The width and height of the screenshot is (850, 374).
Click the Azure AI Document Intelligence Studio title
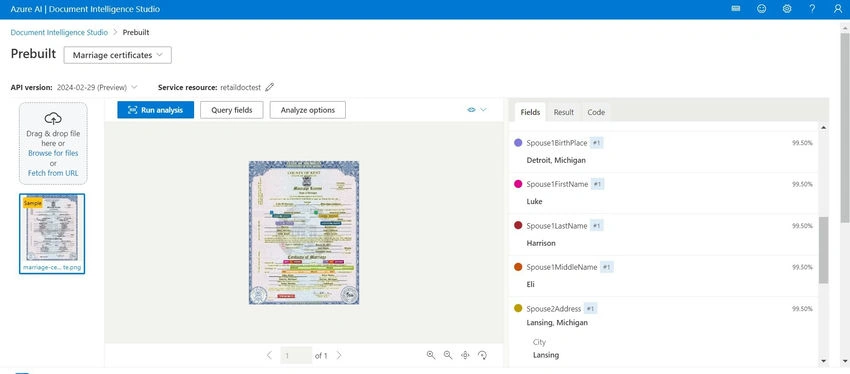85,9
